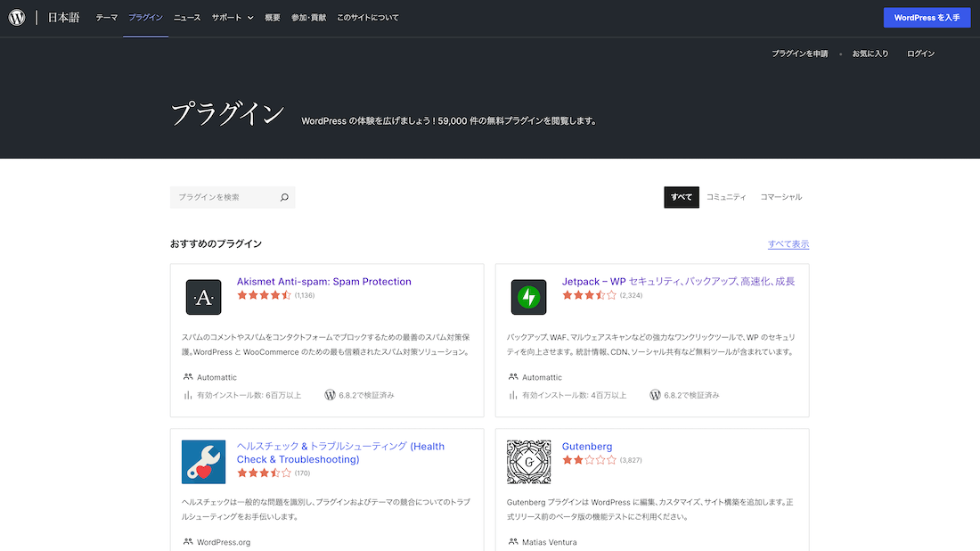Click プラグインを申請 link
The height and width of the screenshot is (551, 980).
(x=799, y=53)
